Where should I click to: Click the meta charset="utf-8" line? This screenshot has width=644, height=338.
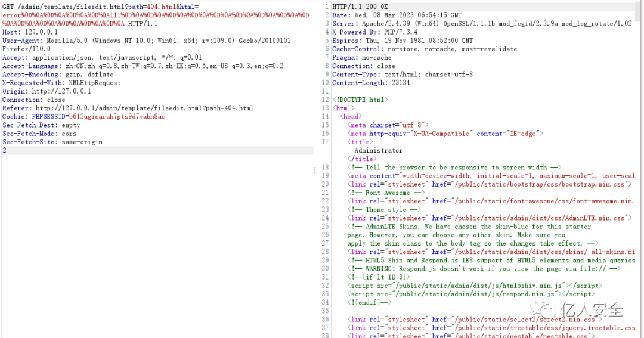388,125
